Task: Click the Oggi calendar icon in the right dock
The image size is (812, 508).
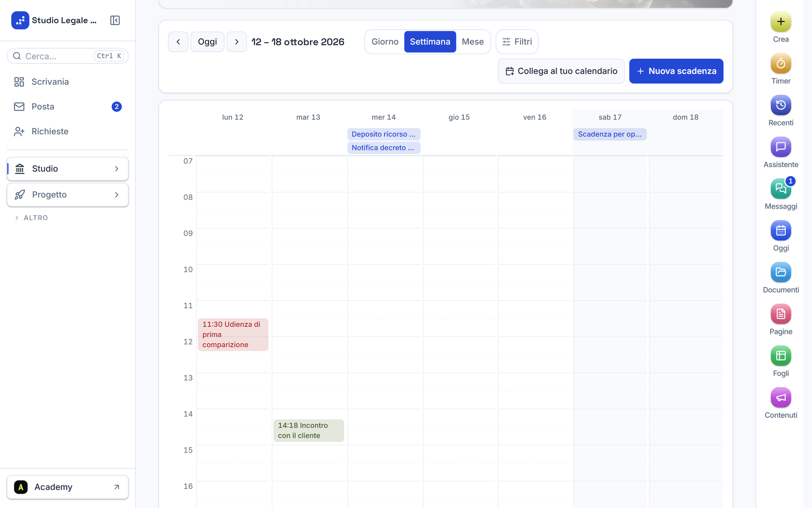Action: [x=781, y=231]
